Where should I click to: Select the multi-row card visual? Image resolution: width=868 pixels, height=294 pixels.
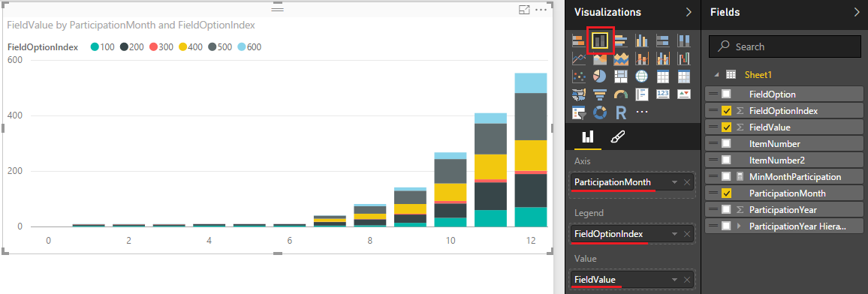point(641,94)
